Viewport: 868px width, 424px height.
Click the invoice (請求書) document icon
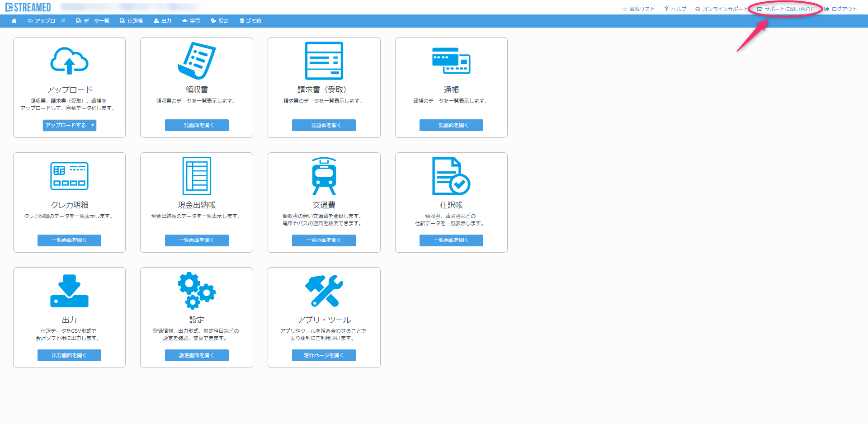click(324, 61)
